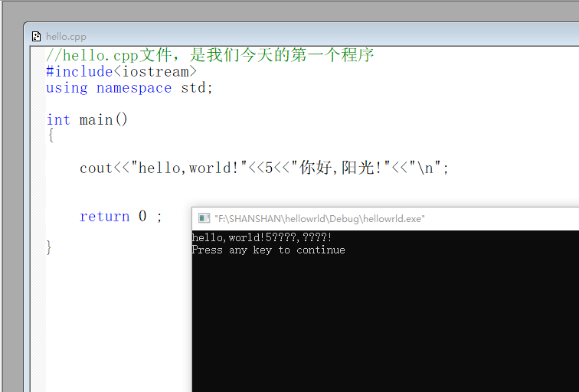The image size is (579, 392).
Task: Click the opening brace after main()
Action: (x=51, y=135)
